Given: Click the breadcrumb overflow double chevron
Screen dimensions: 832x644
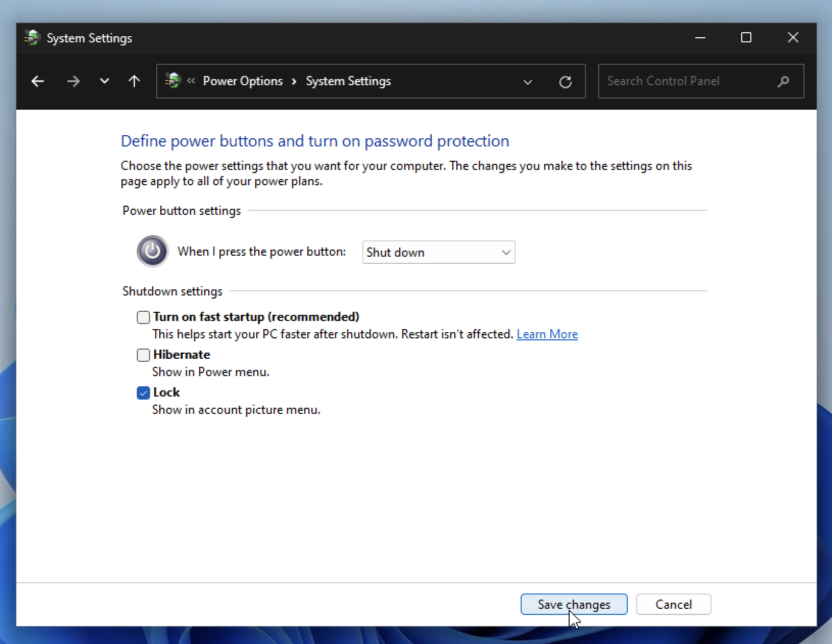Looking at the screenshot, I should (191, 81).
